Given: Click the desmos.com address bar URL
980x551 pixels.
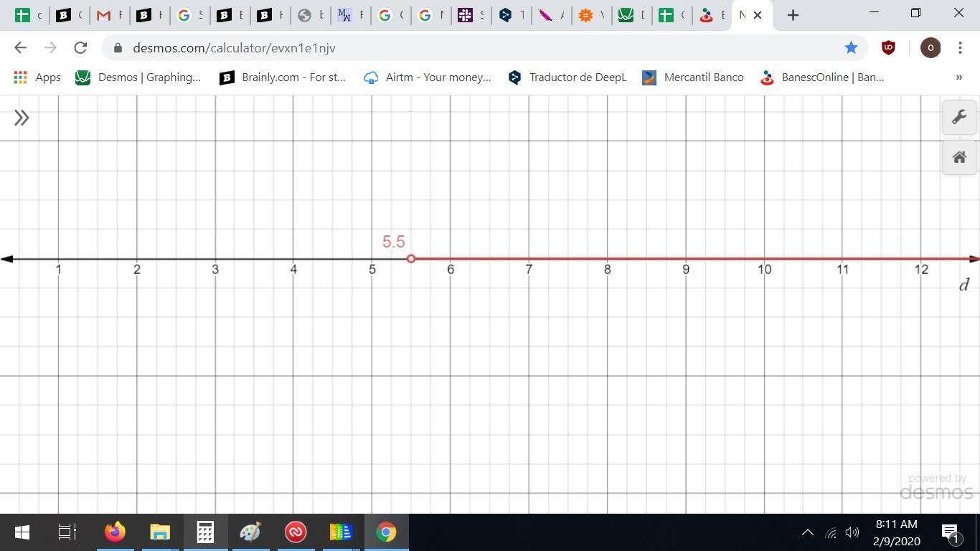Looking at the screenshot, I should point(234,48).
